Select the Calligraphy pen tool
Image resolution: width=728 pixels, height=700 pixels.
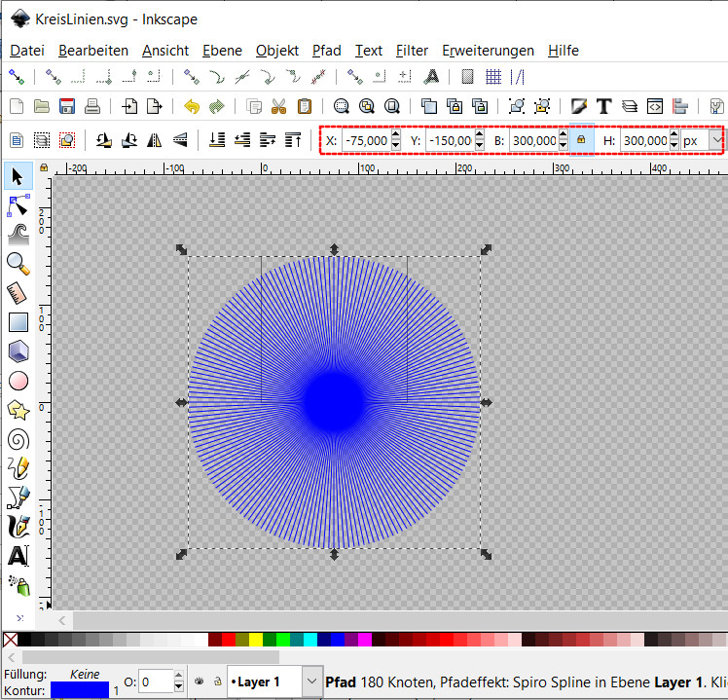coord(18,527)
